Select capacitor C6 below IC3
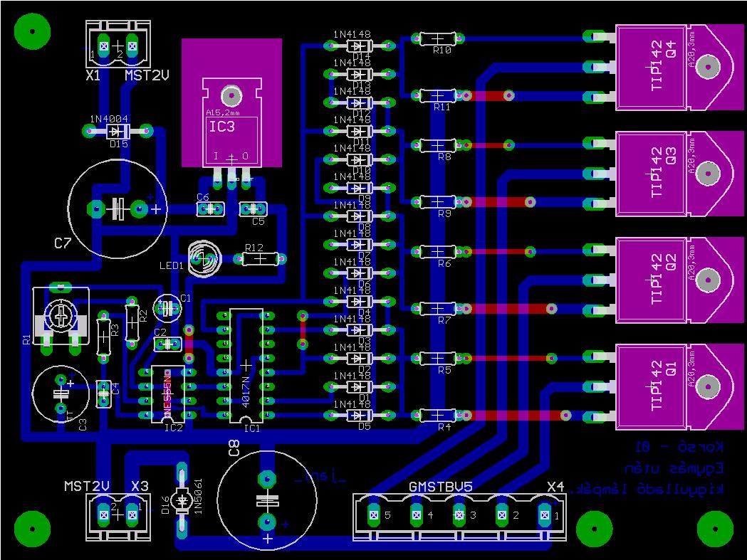 210,208
